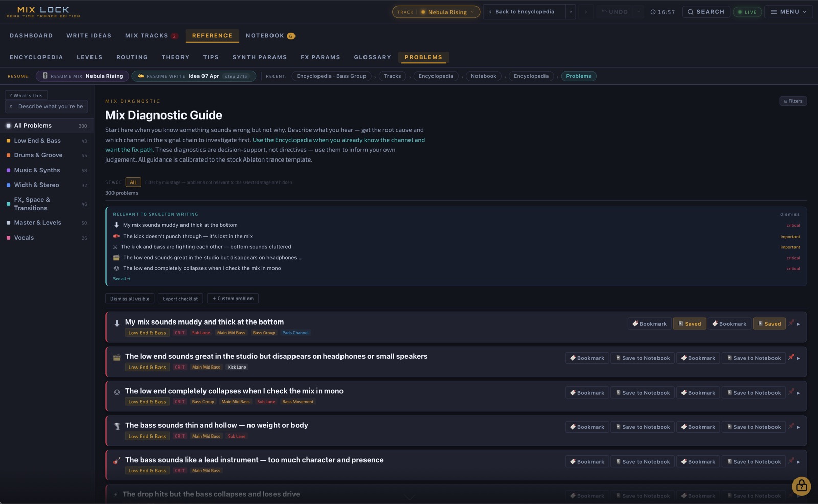Viewport: 818px width, 504px height.
Task: Open the global Search
Action: tap(706, 12)
